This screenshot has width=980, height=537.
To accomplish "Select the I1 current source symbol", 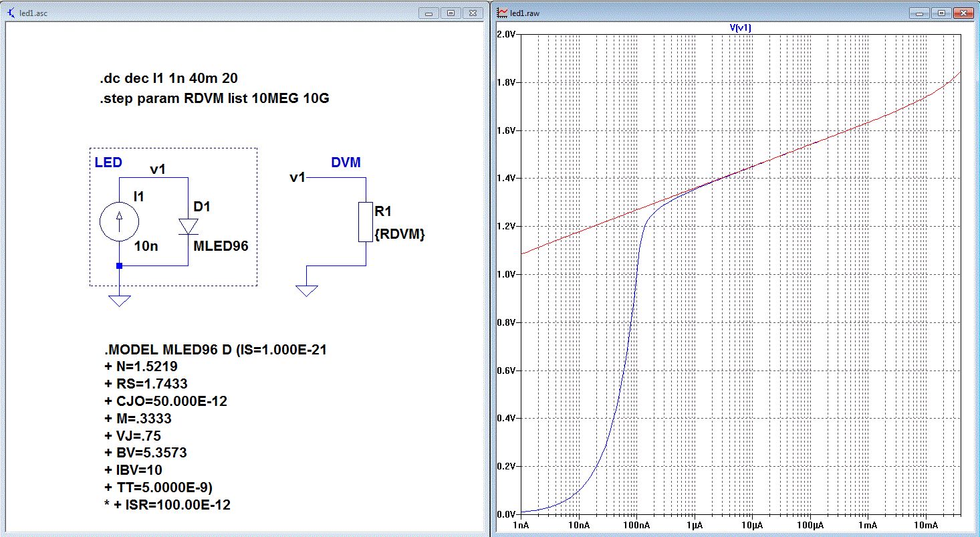I will point(120,222).
